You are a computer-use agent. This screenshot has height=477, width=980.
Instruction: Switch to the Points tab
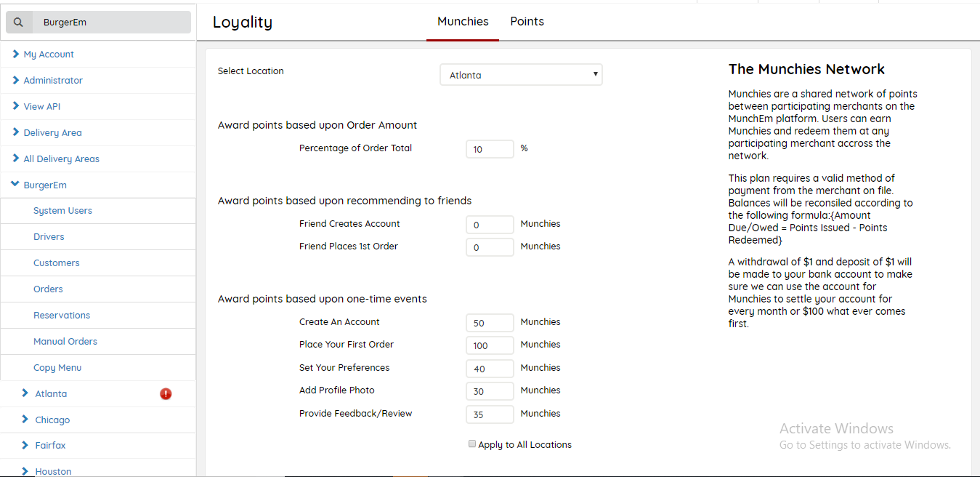(527, 22)
